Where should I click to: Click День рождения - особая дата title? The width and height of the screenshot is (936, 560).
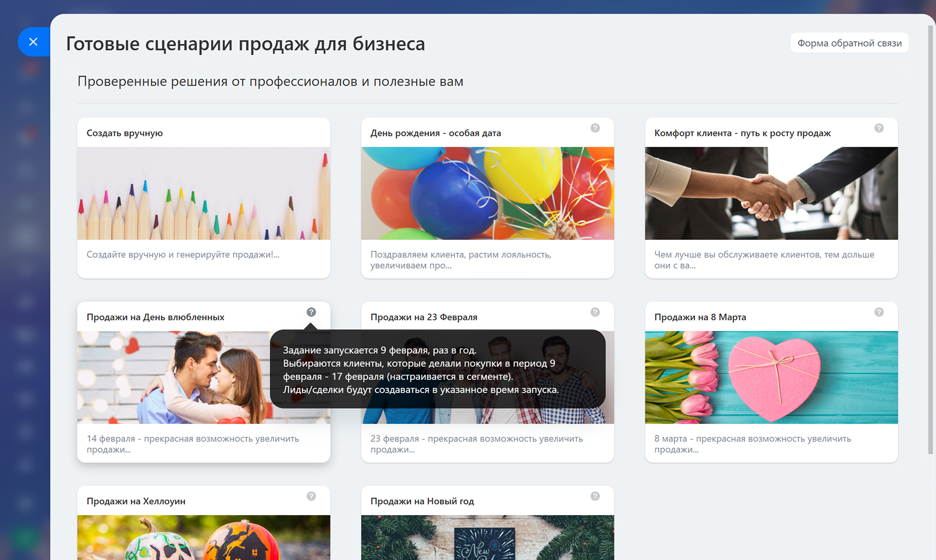(x=436, y=133)
